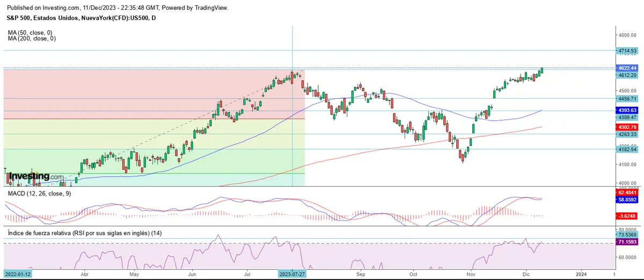Click the blue 4393.63 MA50 price tag
Image resolution: width=644 pixels, height=280 pixels.
coord(627,110)
